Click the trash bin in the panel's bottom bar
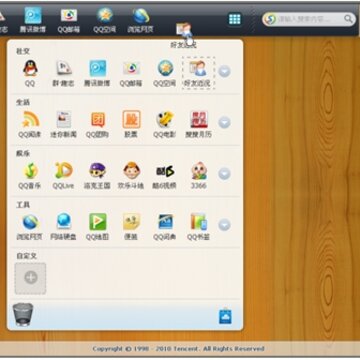 click(23, 314)
